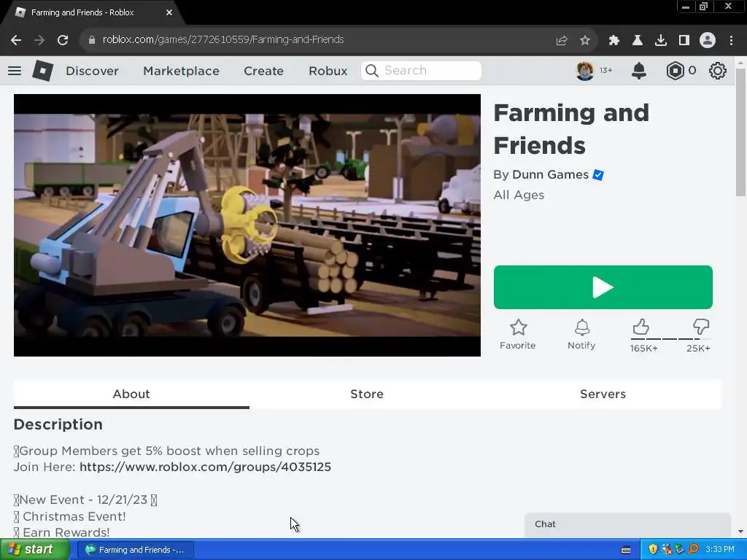Click the Roblox logo home icon
Viewport: 747px width, 560px height.
coord(43,71)
